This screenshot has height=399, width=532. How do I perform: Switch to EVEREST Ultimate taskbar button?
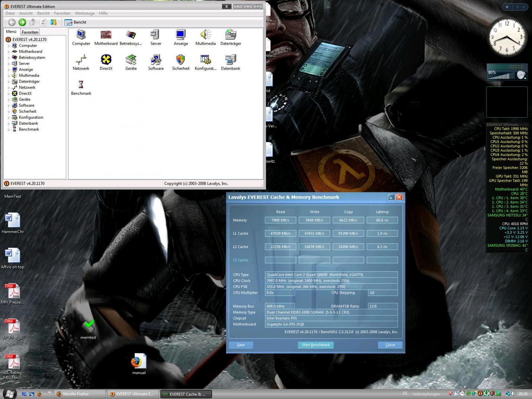click(133, 394)
